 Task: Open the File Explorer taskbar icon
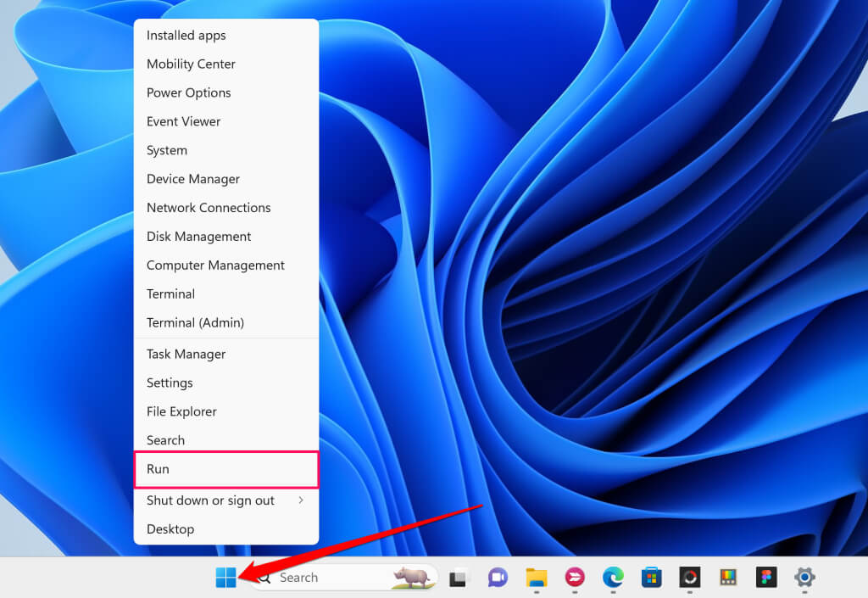[536, 578]
